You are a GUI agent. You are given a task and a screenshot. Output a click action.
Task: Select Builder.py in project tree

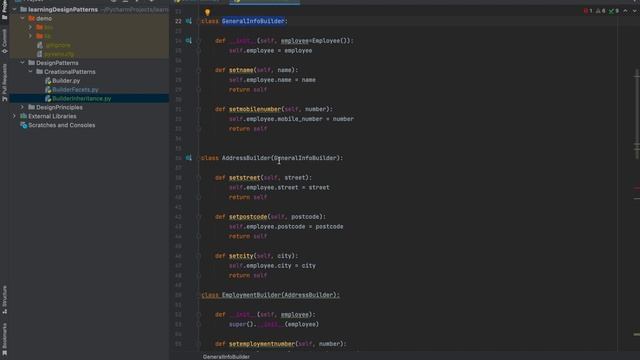pyautogui.click(x=66, y=81)
